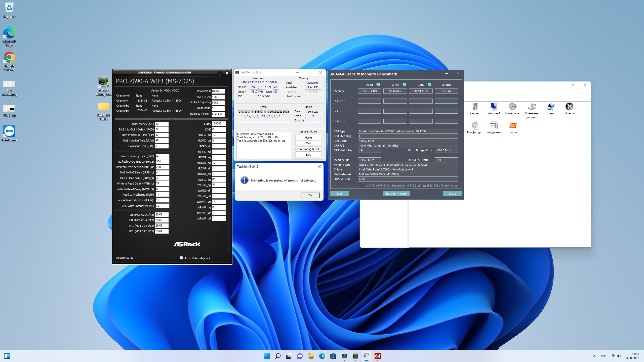Open the РУС language switcher
This screenshot has height=362, width=644.
pyautogui.click(x=603, y=356)
